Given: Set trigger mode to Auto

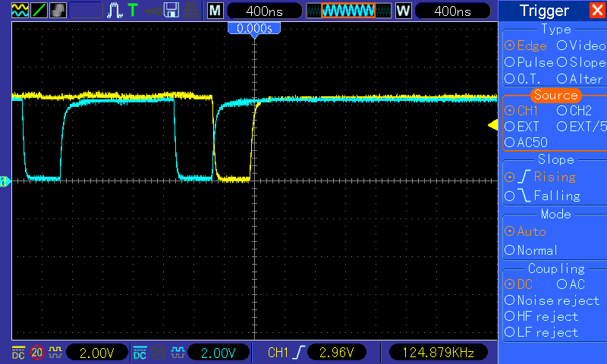Looking at the screenshot, I should click(x=525, y=232).
